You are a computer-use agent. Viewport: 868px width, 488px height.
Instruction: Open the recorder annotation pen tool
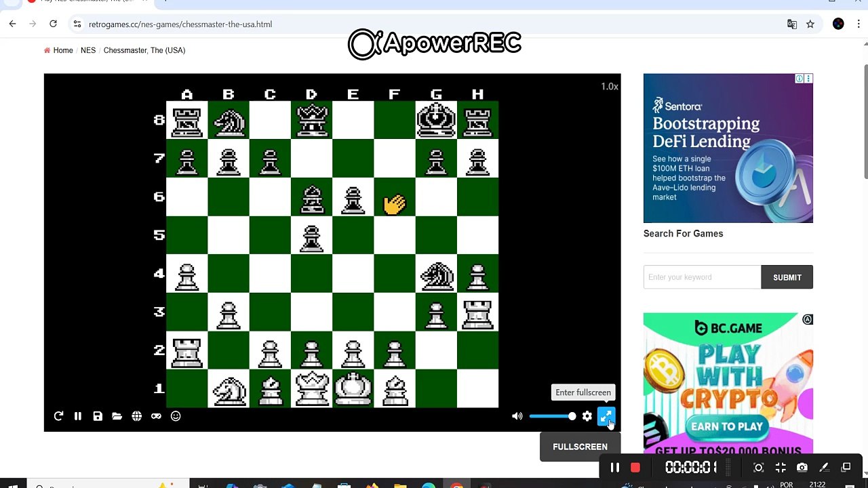824,468
